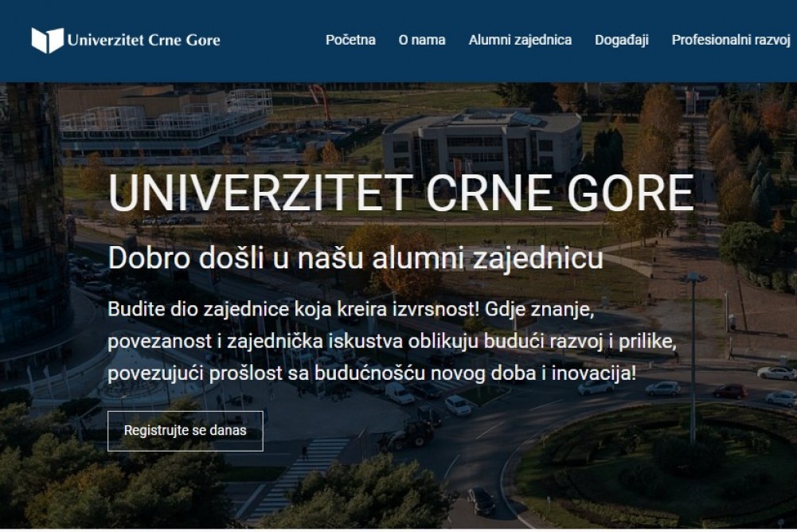
Task: Click the UNIVERZITET CRNE GORE hero heading
Action: click(401, 193)
